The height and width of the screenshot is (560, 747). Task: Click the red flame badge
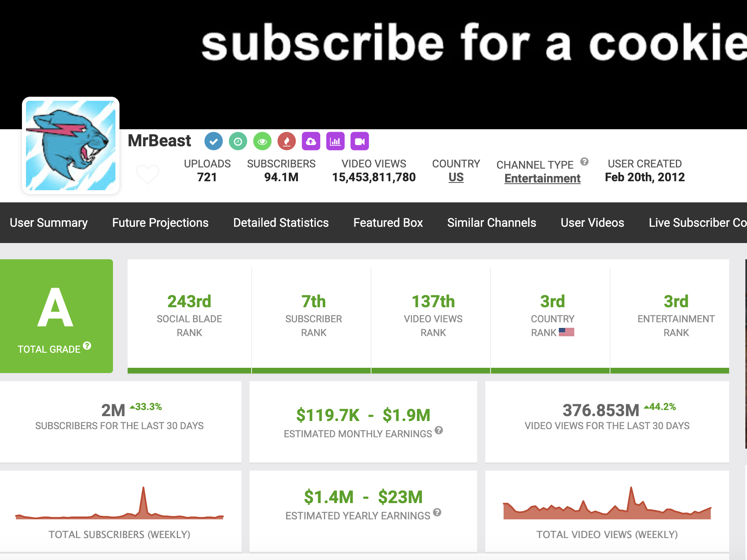click(287, 141)
